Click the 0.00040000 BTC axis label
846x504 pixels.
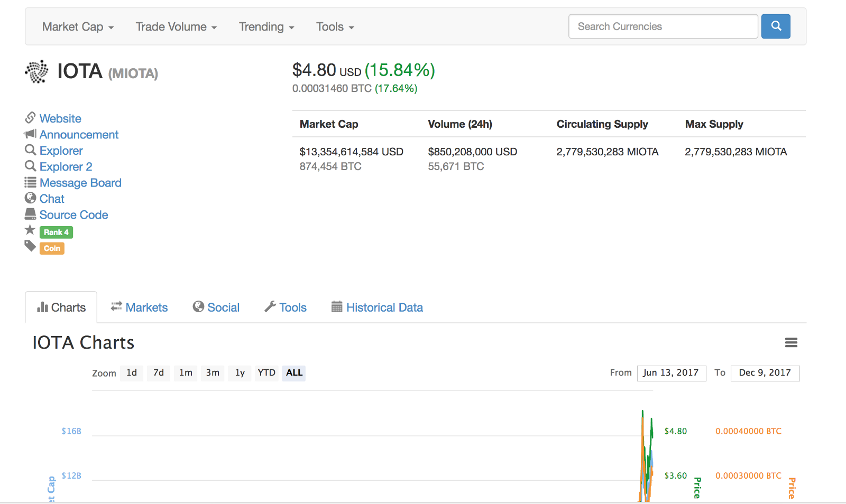[x=748, y=431]
